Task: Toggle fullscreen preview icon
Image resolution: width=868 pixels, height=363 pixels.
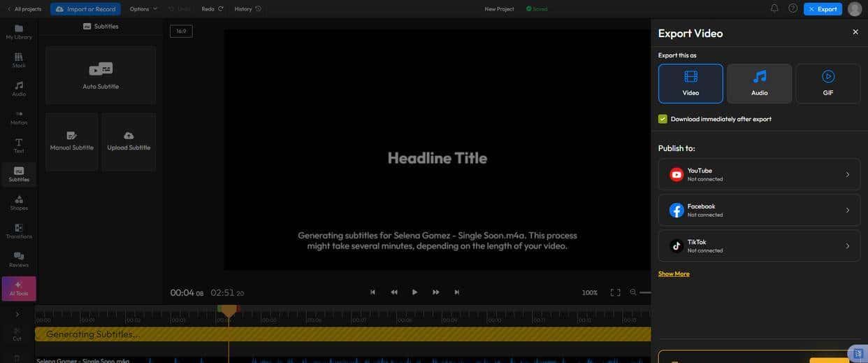Action: [x=615, y=292]
